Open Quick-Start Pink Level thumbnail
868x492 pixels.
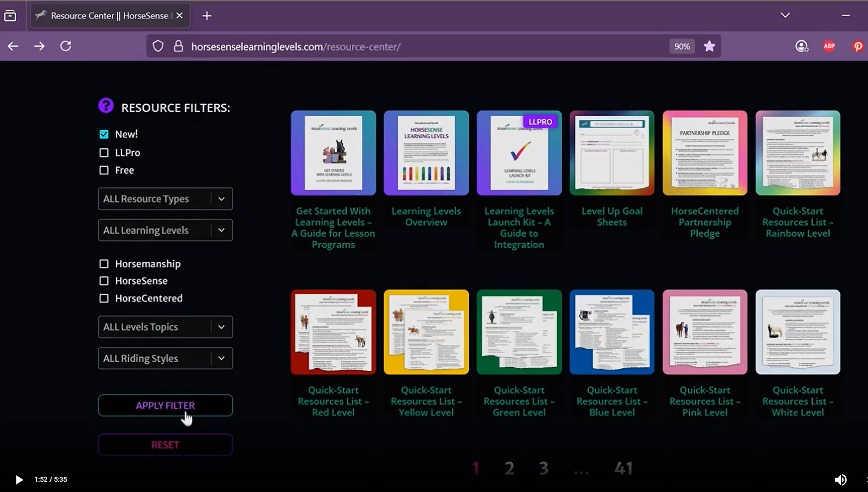pos(705,332)
